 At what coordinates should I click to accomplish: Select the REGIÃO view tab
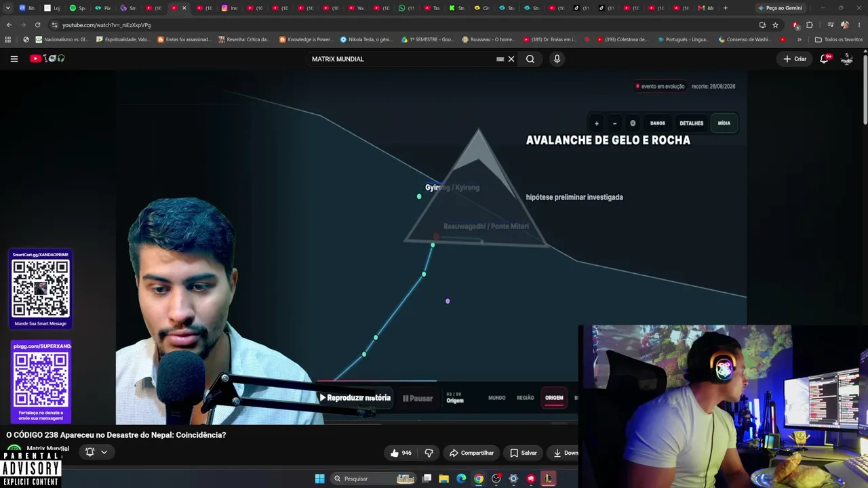click(x=526, y=398)
